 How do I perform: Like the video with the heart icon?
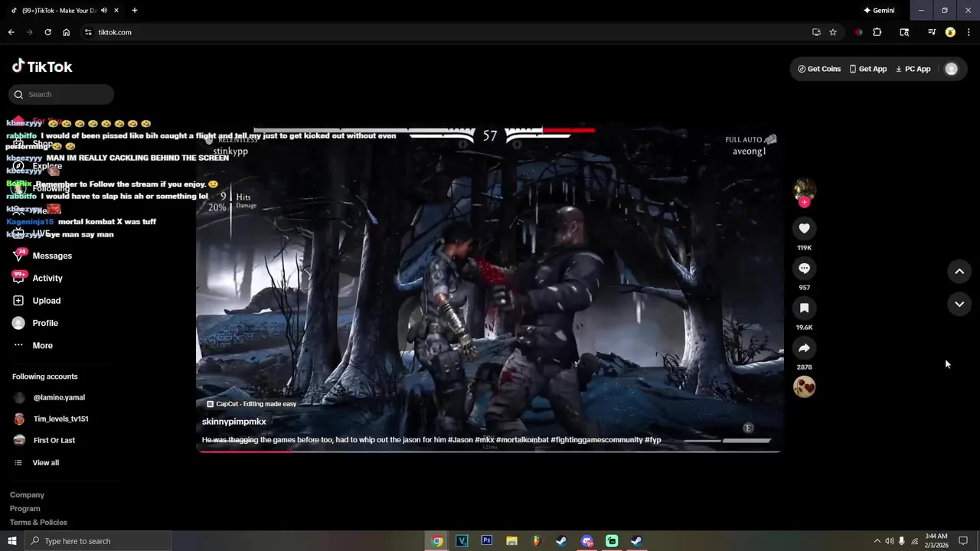804,228
